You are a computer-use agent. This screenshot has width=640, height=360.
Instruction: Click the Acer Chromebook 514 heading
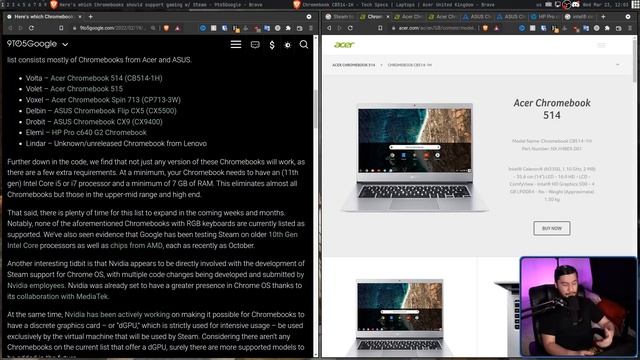pyautogui.click(x=552, y=109)
